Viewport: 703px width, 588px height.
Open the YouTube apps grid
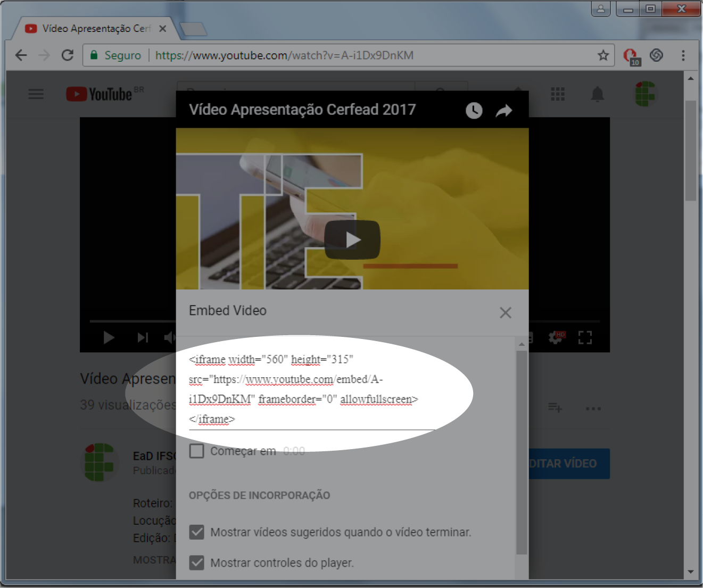pos(557,94)
